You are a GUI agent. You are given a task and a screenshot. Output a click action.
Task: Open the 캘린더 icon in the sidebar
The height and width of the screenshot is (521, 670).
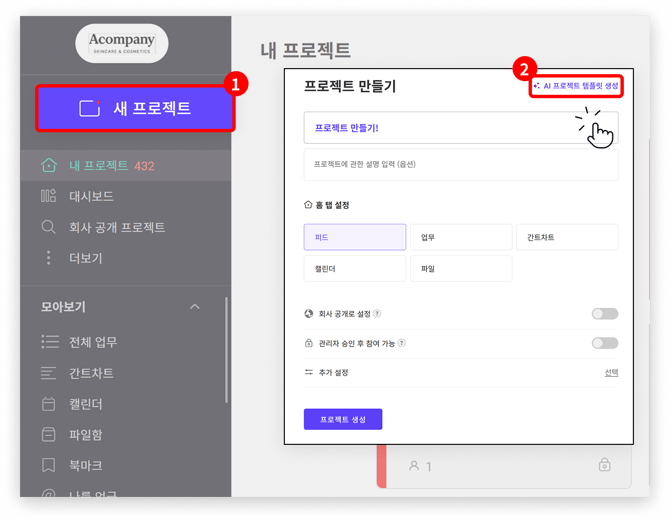tap(48, 404)
